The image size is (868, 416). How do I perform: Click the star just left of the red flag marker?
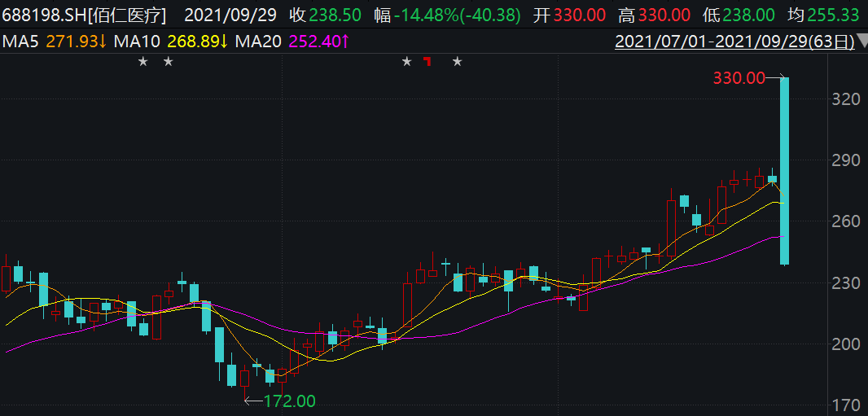coord(407,61)
